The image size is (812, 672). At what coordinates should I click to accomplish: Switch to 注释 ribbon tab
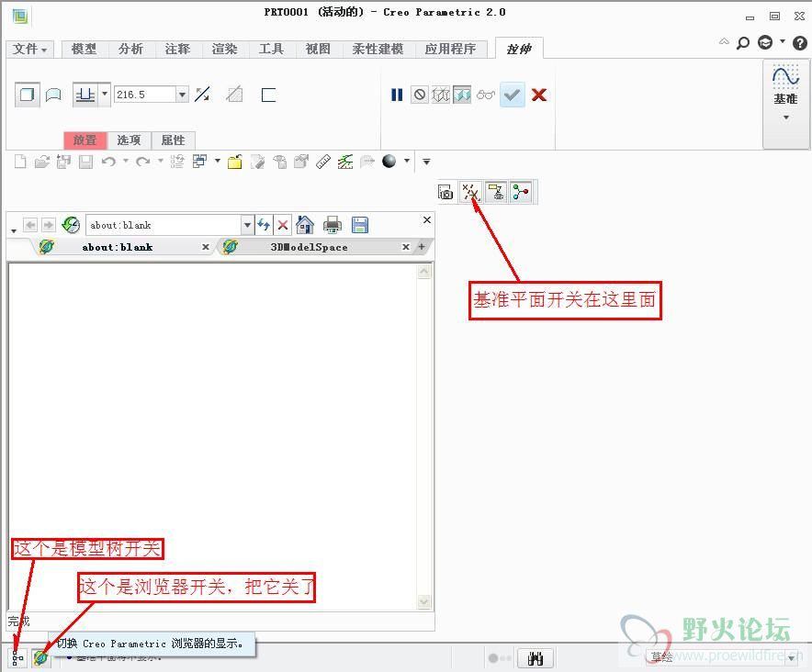[177, 50]
